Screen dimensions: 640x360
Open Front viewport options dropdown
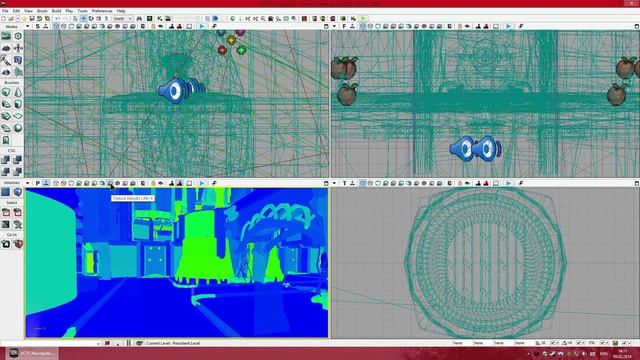(334, 27)
